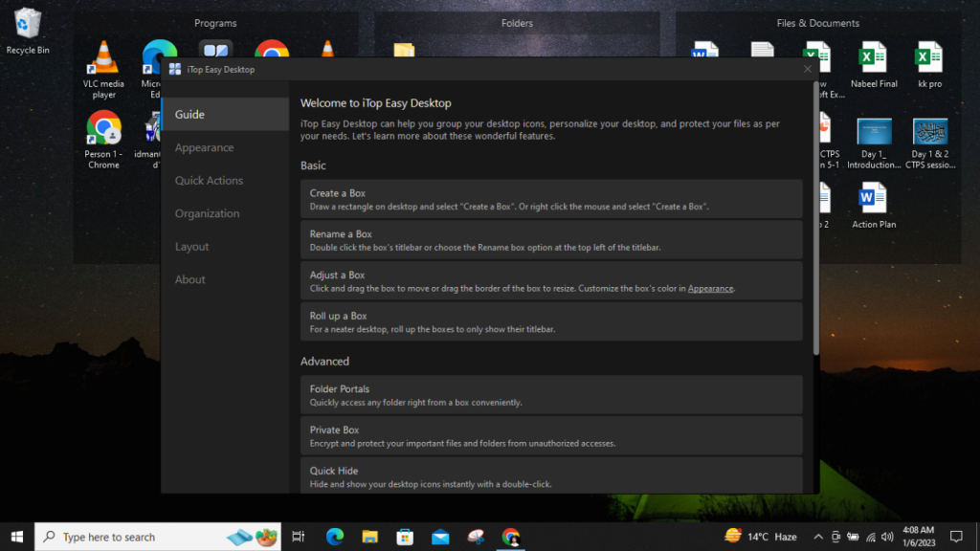Screen dimensions: 980x551
Task: Click the taskbar search box
Action: (144, 537)
